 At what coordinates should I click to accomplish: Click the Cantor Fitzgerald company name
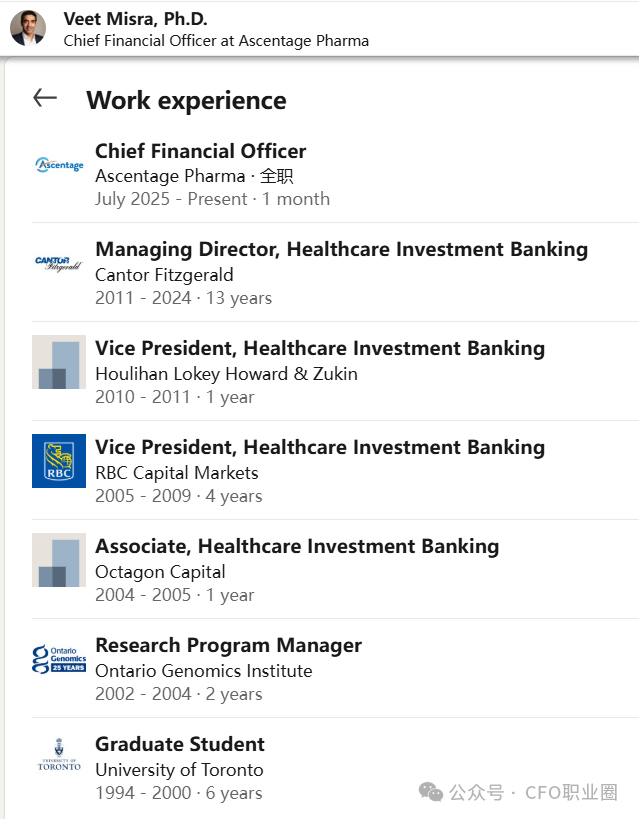pyautogui.click(x=164, y=275)
